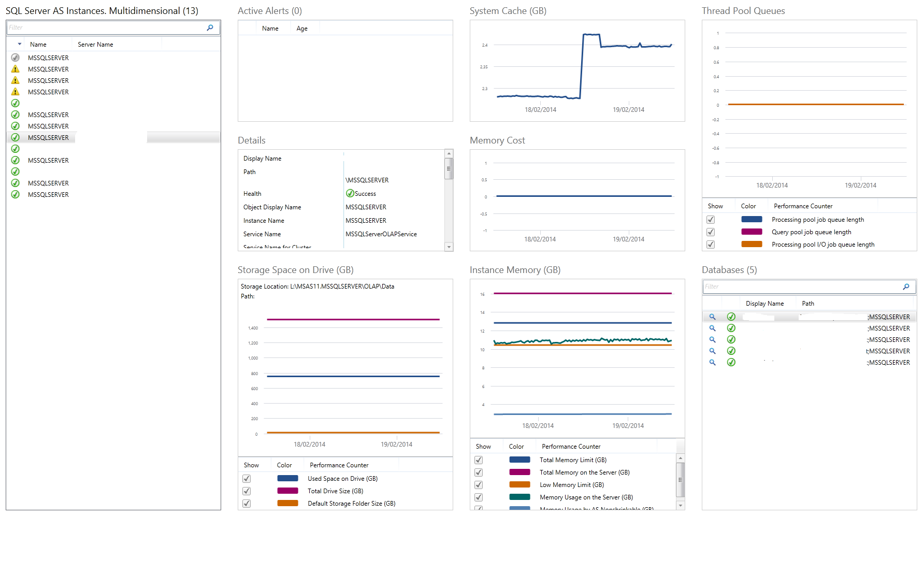Toggle the Processing pool I/O job queue checkbox
This screenshot has height=573, width=924.
pos(711,245)
